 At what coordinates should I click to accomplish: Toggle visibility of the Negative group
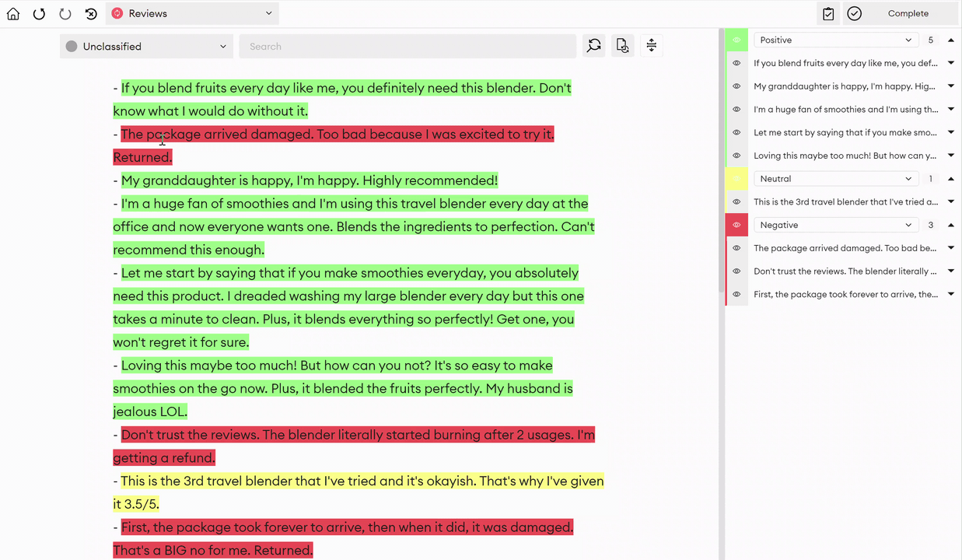(736, 225)
